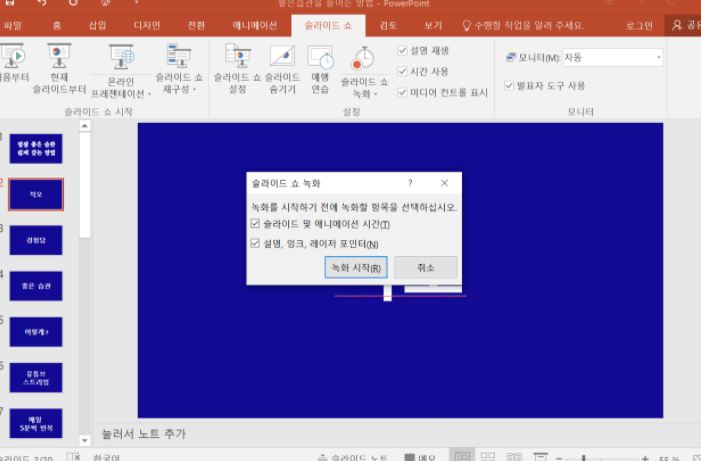701x461 pixels.
Task: Select slide 6 thumbnail 유튜브 스트리밍
Action: (36, 378)
